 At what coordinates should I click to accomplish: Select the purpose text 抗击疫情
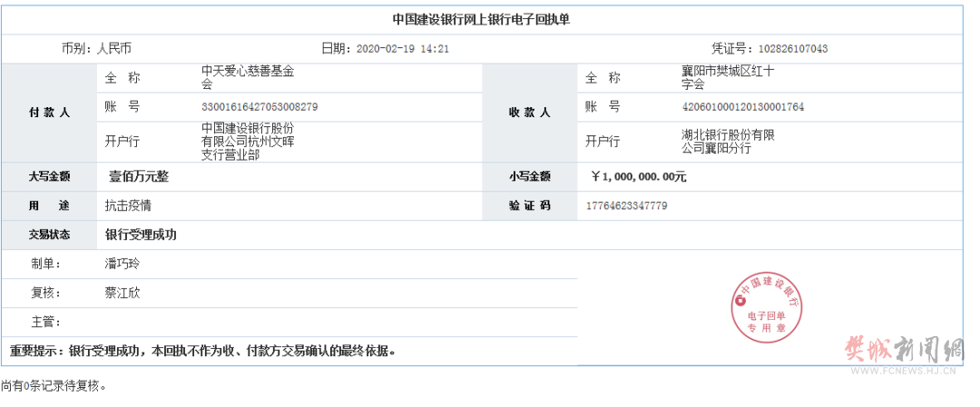128,205
